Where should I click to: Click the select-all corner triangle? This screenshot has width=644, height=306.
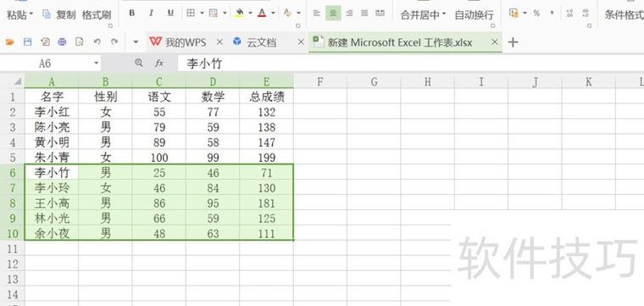coord(17,81)
